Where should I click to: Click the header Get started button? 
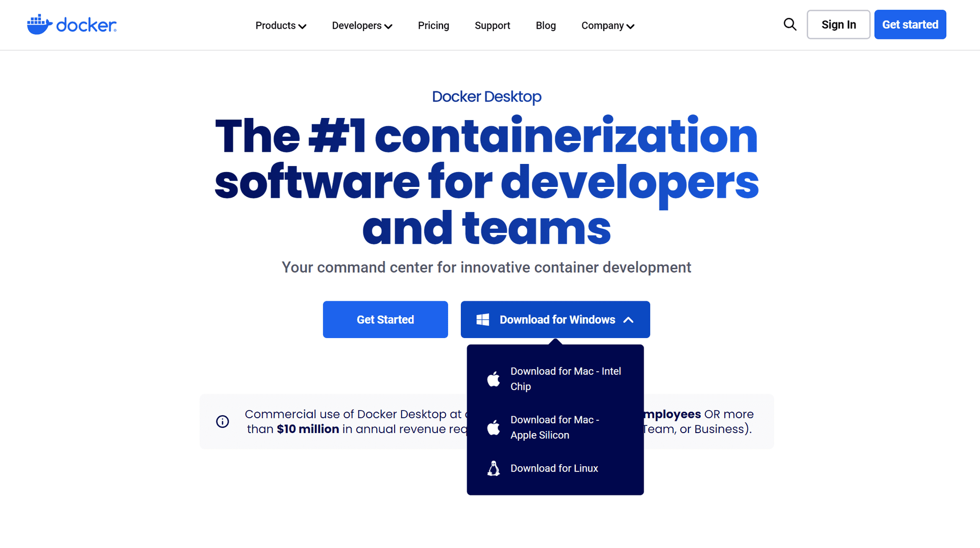(x=910, y=25)
